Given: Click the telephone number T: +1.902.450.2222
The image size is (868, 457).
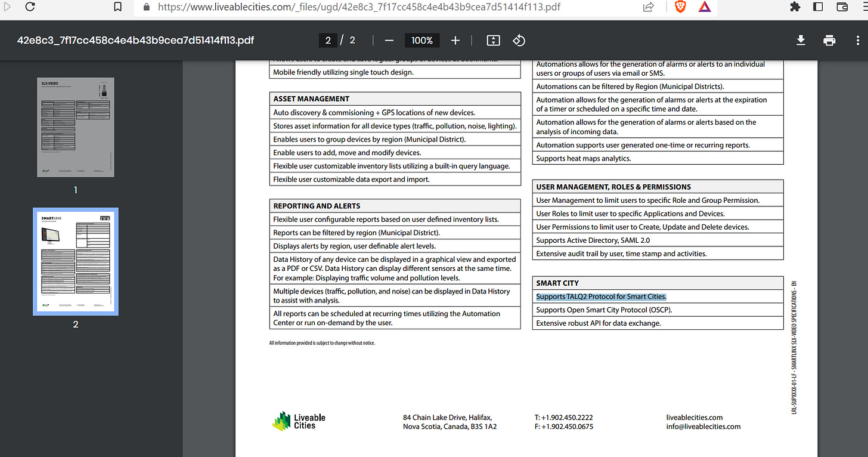Looking at the screenshot, I should tap(563, 417).
